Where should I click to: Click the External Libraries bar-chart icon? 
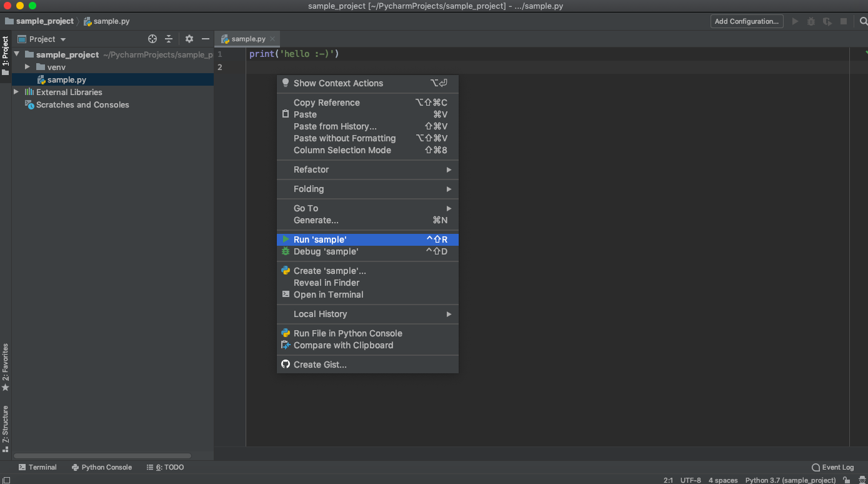[29, 92]
